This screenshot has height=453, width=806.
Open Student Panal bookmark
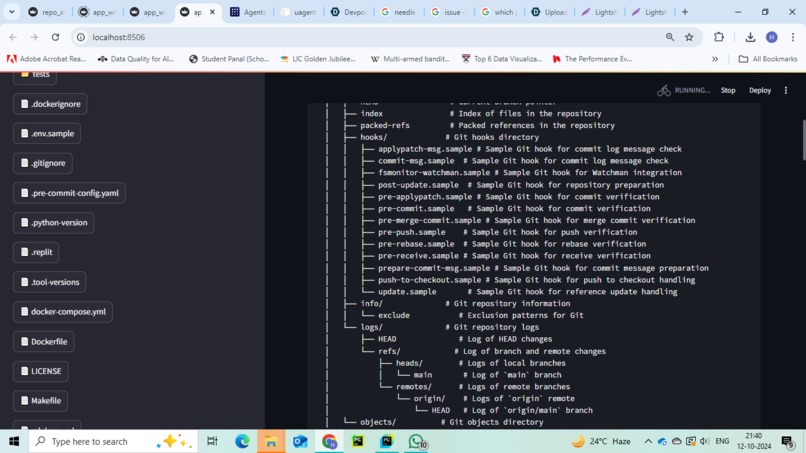[x=229, y=59]
